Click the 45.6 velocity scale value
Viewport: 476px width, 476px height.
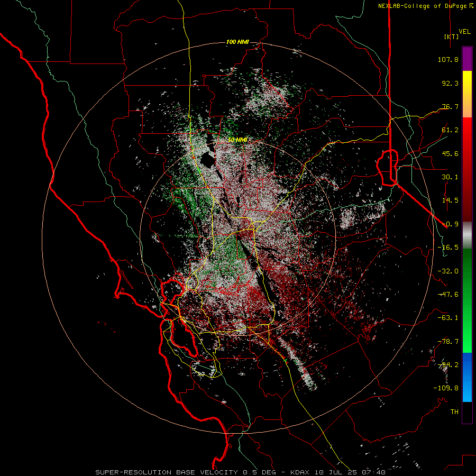(x=450, y=153)
